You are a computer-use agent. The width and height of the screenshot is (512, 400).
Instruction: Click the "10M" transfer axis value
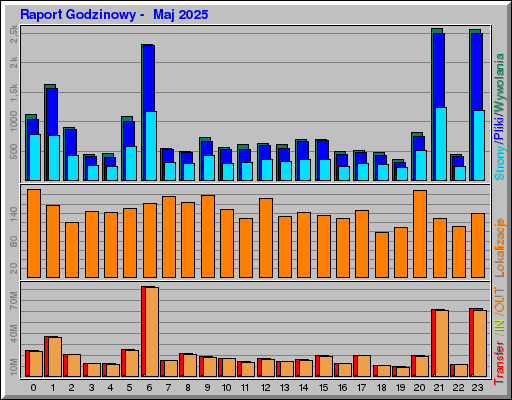coord(13,367)
